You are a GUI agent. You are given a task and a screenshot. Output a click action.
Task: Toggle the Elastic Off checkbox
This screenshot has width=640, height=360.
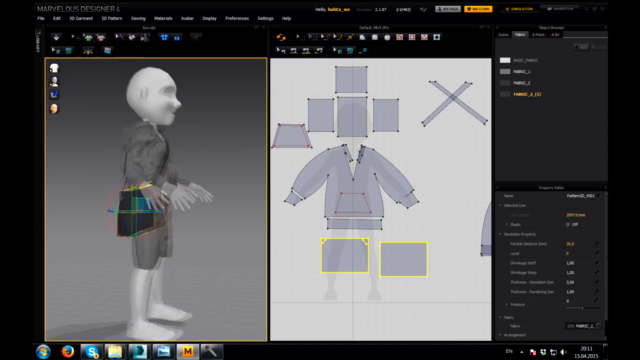point(568,224)
